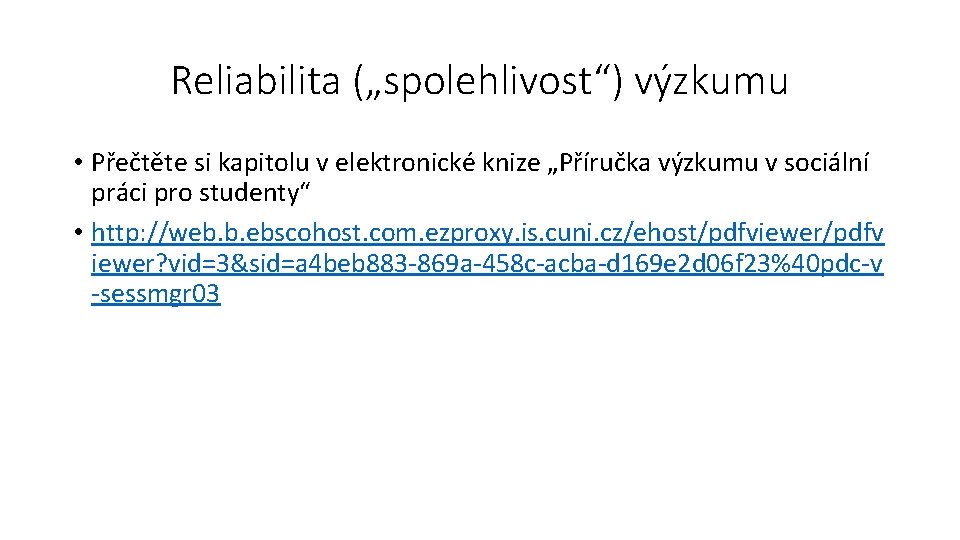
Task: Click the quoted word "spolehlivost" in the title
Action: click(x=488, y=81)
